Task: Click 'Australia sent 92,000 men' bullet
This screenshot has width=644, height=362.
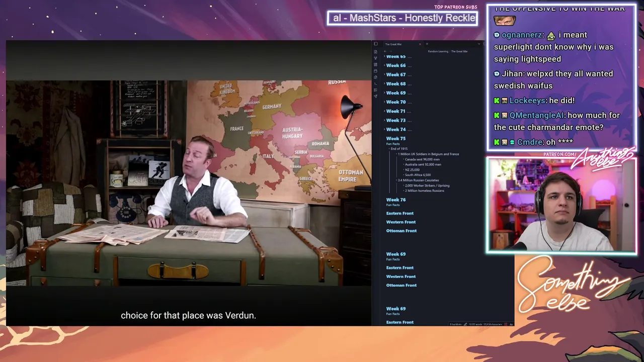Action: (423, 164)
